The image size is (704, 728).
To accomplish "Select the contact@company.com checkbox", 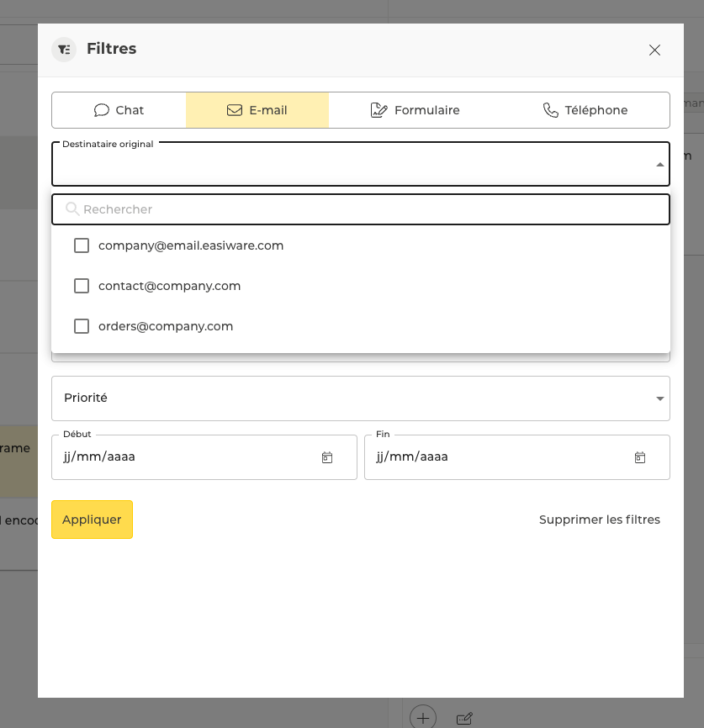I will pyautogui.click(x=82, y=286).
